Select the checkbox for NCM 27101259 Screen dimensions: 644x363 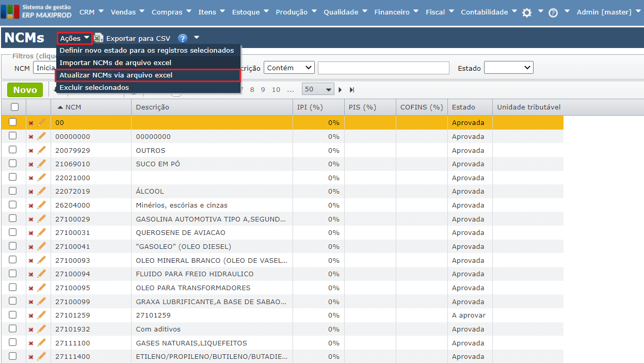pyautogui.click(x=14, y=315)
